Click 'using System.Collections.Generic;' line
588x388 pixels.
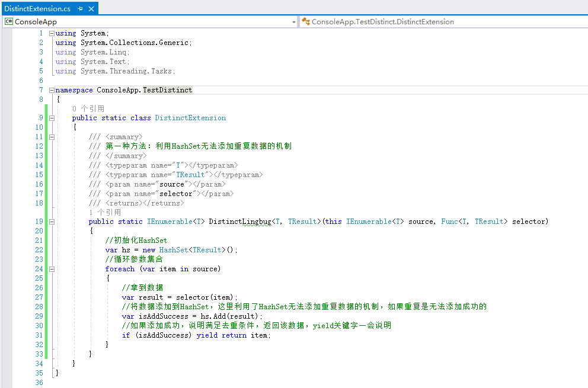[124, 43]
